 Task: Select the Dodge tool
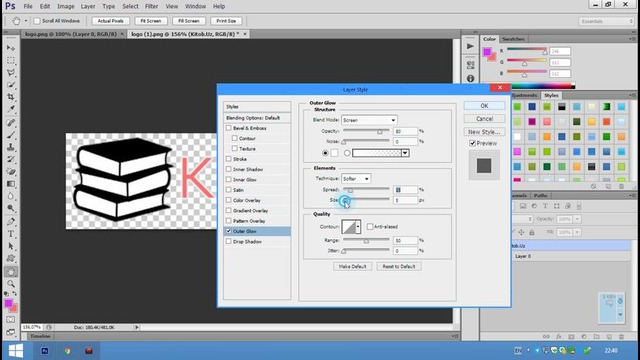tap(11, 208)
